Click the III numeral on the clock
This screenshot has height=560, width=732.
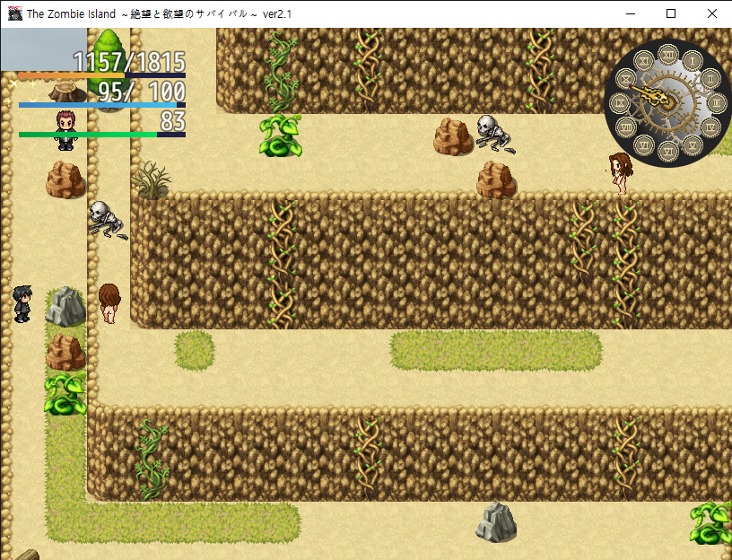coord(717,102)
